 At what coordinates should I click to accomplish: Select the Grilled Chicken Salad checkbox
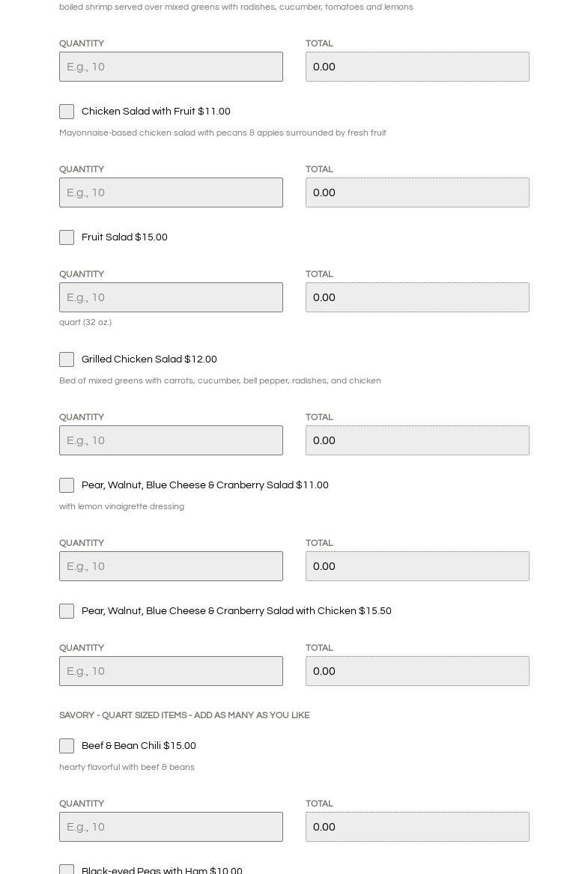point(67,359)
